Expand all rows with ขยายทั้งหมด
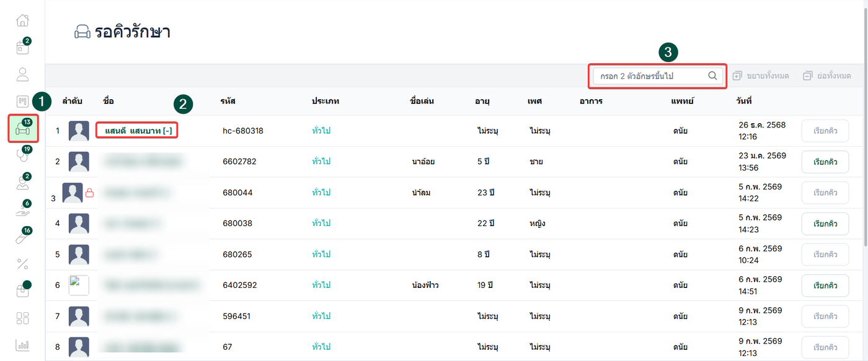 point(760,76)
